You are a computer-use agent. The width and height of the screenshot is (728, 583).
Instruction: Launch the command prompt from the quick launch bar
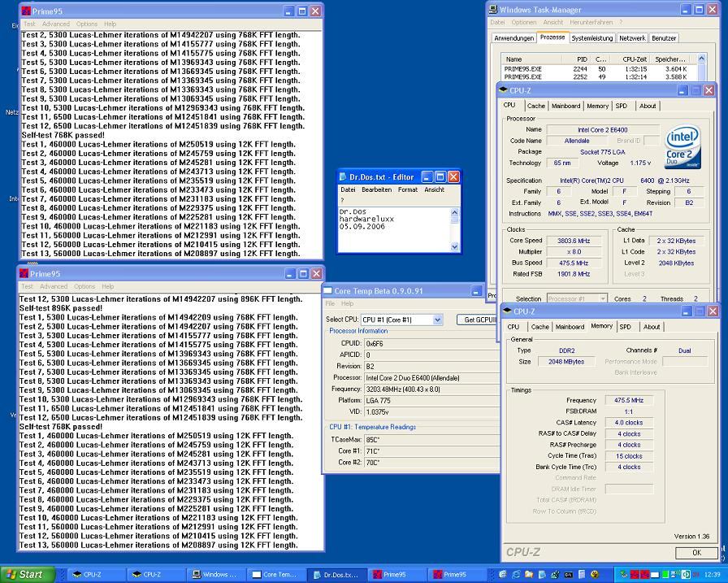568,575
